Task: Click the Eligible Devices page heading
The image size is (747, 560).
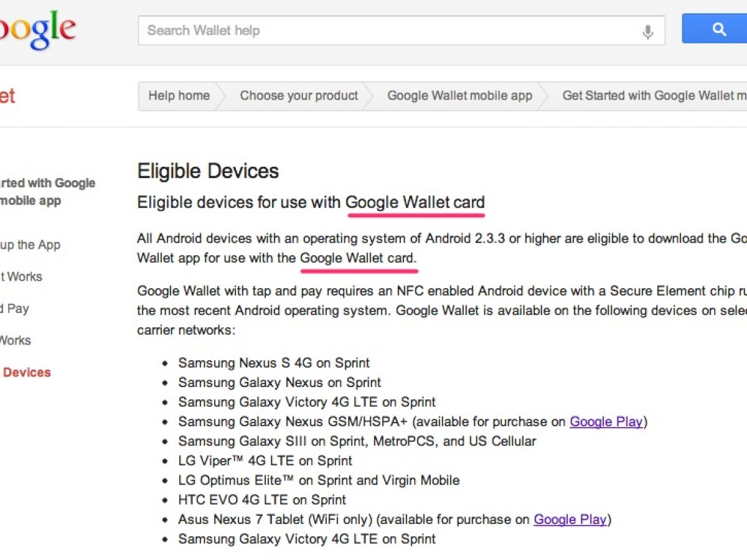Action: point(208,171)
